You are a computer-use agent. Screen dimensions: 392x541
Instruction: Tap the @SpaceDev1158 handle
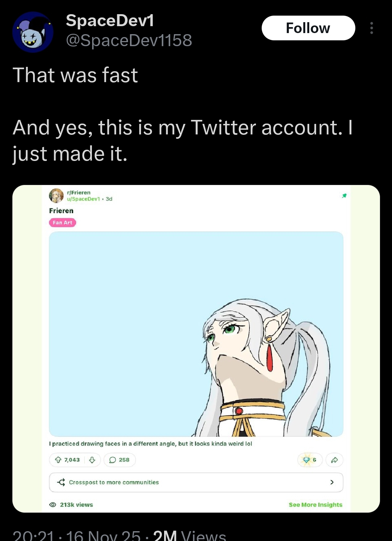point(129,40)
